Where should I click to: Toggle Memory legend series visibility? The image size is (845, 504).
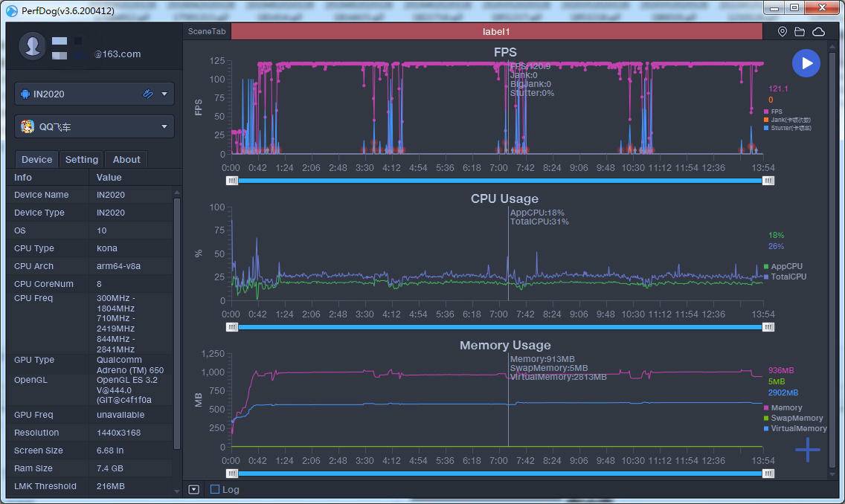783,407
